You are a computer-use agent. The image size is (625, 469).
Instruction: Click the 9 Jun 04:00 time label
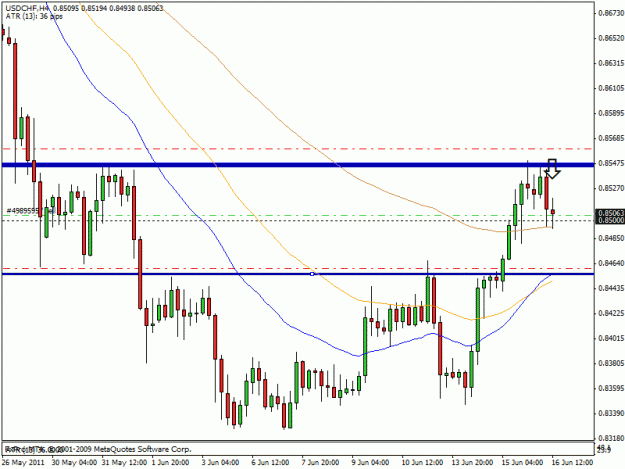click(370, 462)
